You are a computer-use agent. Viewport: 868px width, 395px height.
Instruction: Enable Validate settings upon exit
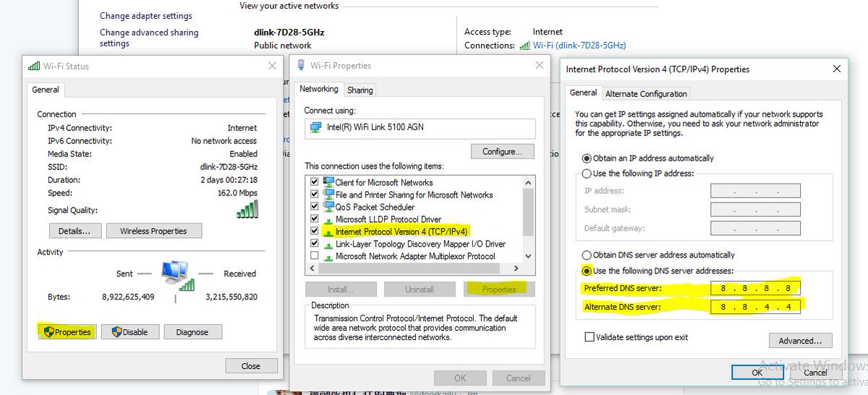pos(590,337)
